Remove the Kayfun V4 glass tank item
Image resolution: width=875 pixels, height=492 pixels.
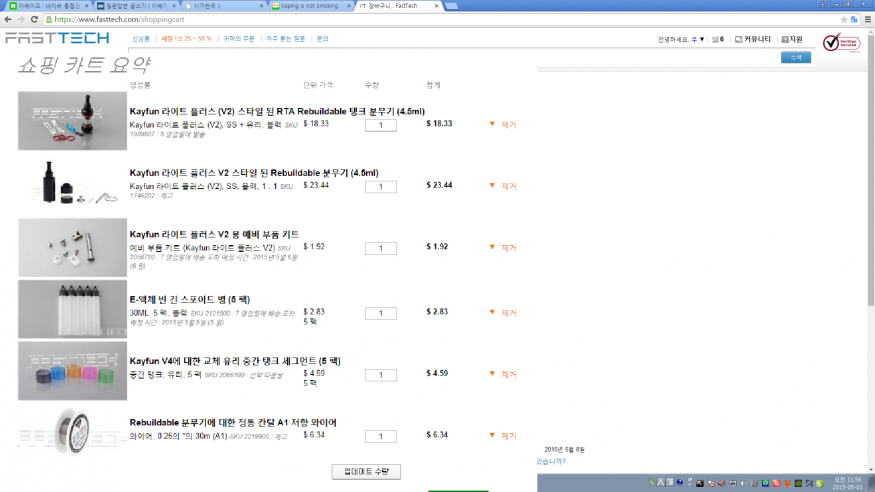508,374
